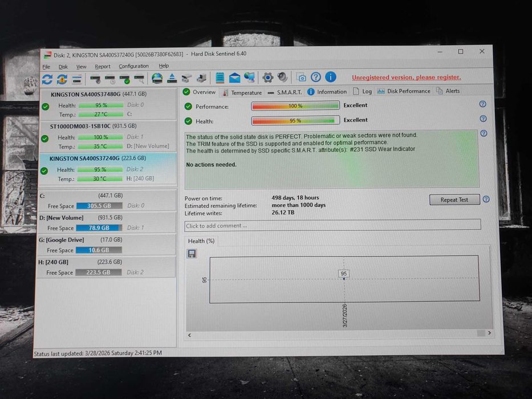Click the graph scroll left arrow
This screenshot has width=532, height=399.
(189, 335)
